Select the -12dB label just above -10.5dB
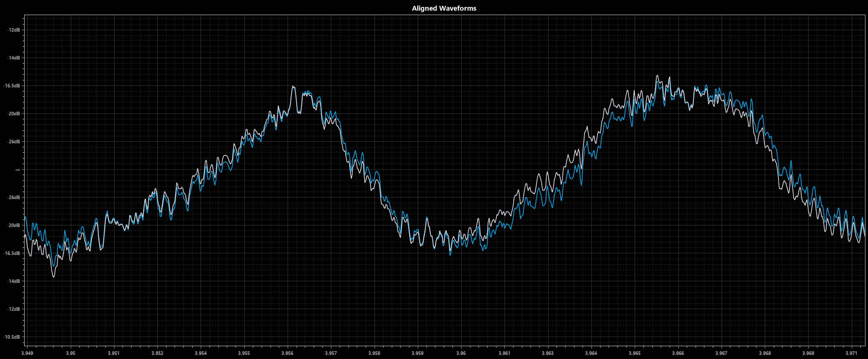This screenshot has width=868, height=359. [13, 309]
